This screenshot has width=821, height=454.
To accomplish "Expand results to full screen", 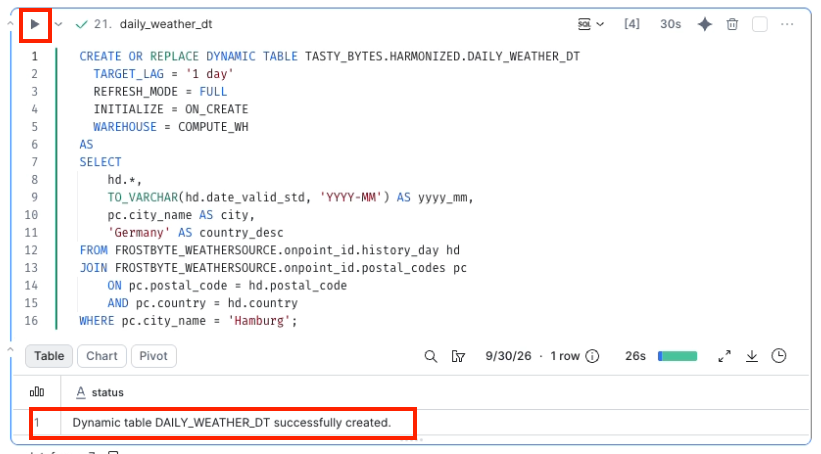I will pyautogui.click(x=725, y=357).
